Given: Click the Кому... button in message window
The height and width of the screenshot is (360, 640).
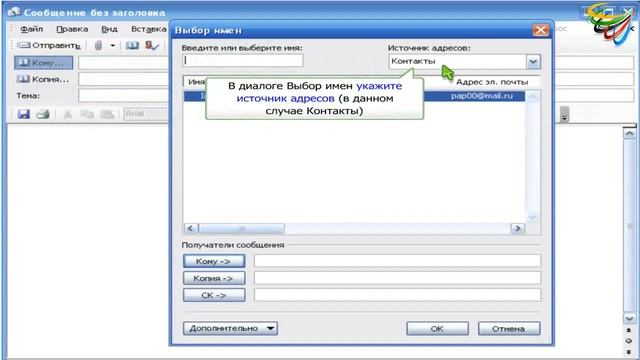Looking at the screenshot, I should pos(44,63).
